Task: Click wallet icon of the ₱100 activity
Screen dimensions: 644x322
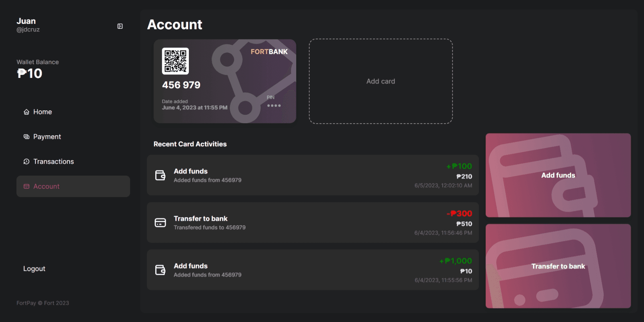Action: click(160, 175)
